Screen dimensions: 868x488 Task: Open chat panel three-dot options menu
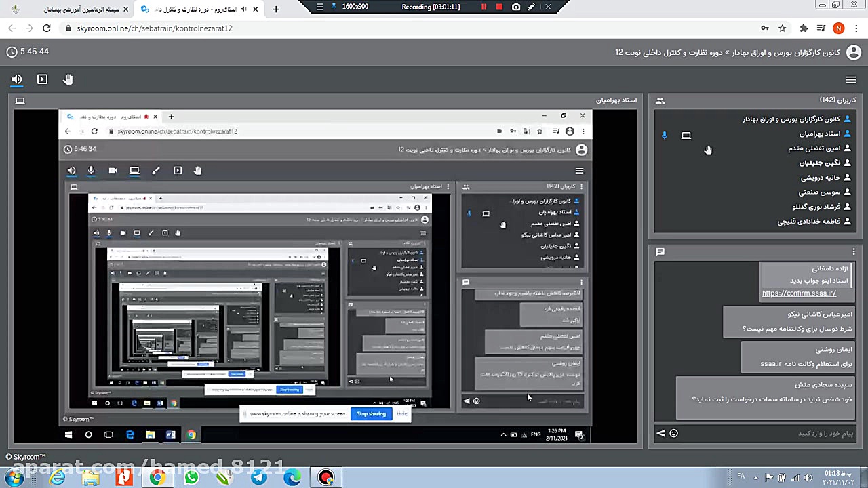(854, 251)
